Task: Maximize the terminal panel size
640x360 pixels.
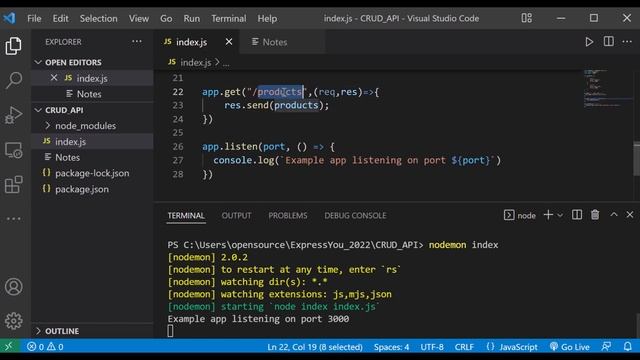Action: coord(614,214)
